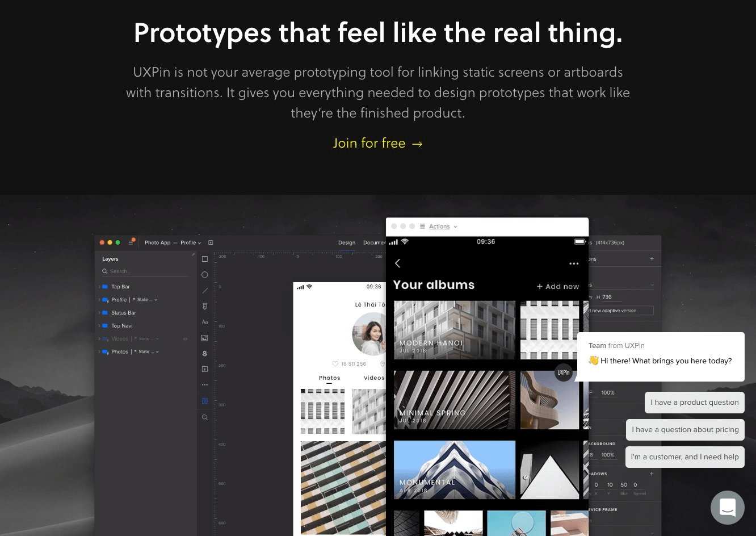
Task: Click the heart icon beside 18 511 256
Action: pos(335,364)
